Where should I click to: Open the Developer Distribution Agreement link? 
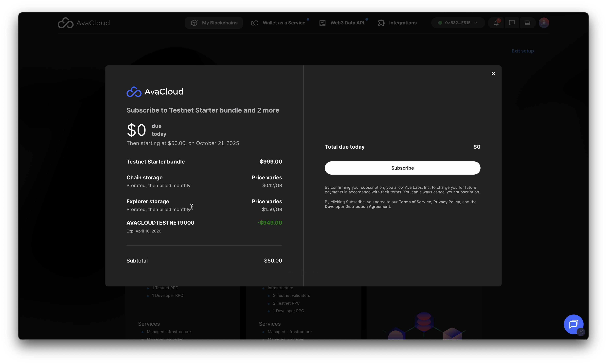point(357,207)
